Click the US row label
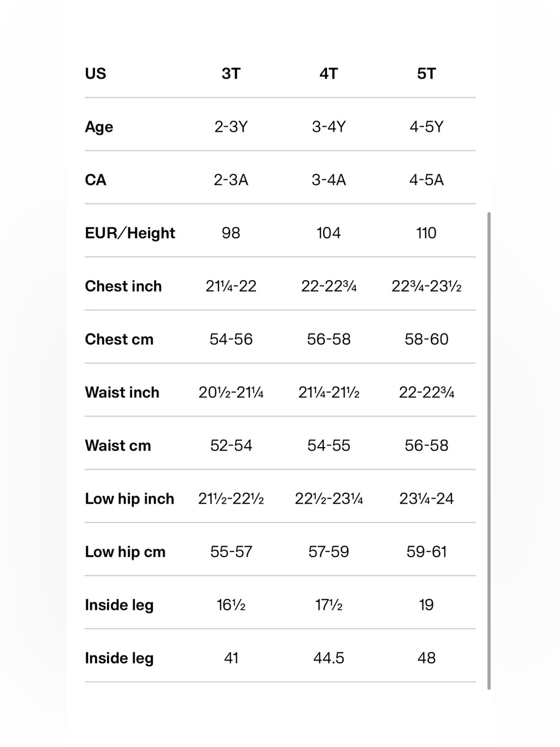 click(x=95, y=74)
